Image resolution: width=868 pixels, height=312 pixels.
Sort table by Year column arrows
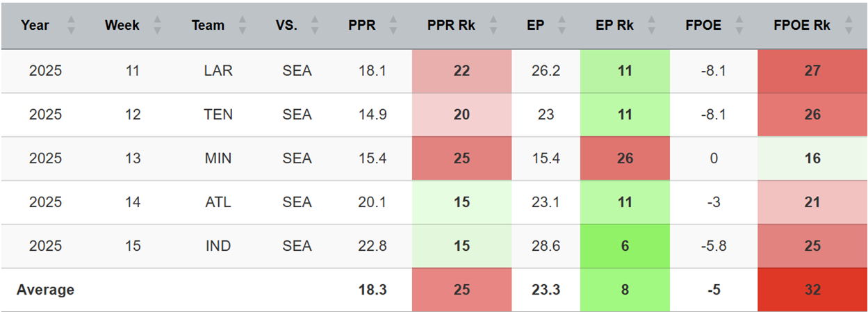[x=71, y=26]
